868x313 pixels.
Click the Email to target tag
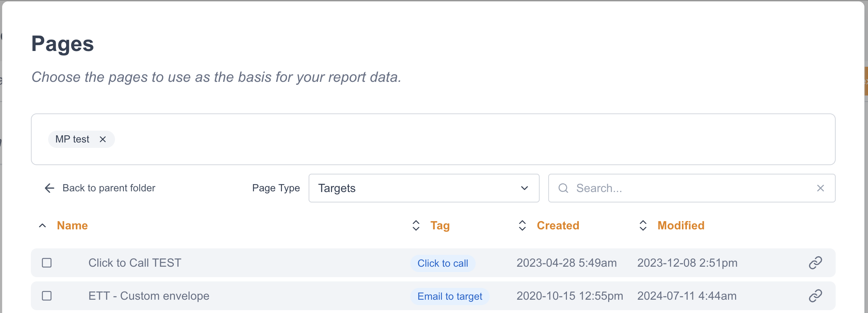click(450, 296)
